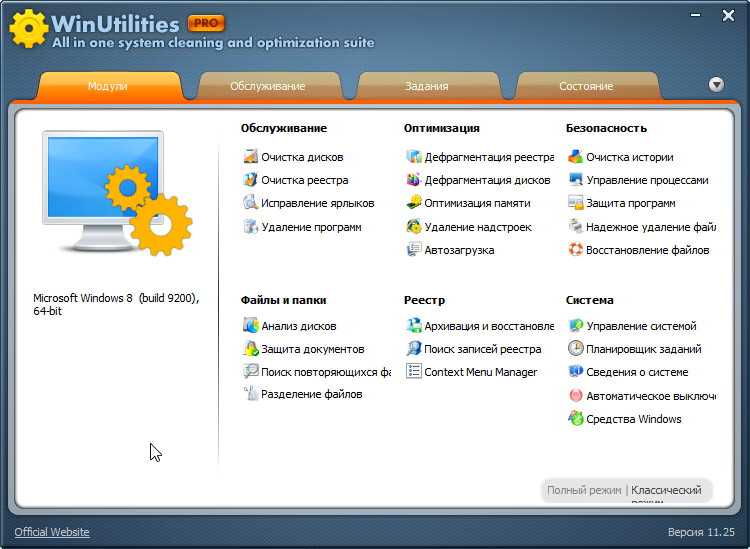Click the Очистка истории icon

575,156
